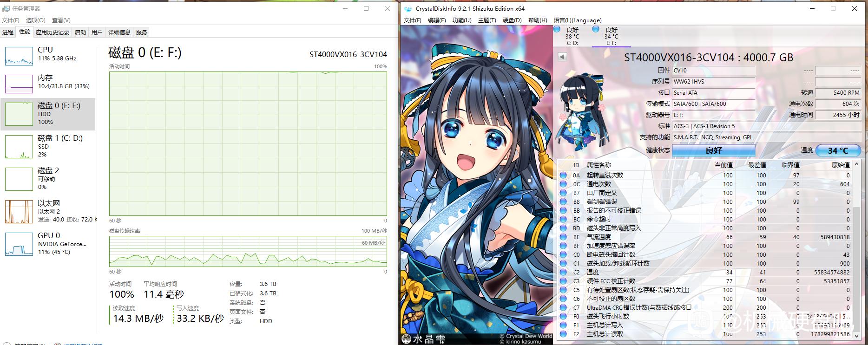Switch to the 服务 tab

click(x=142, y=32)
